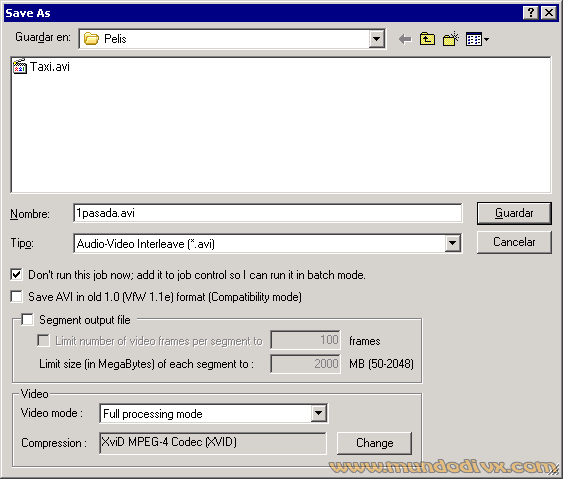This screenshot has width=563, height=479.
Task: Click the help question mark button
Action: click(x=530, y=13)
